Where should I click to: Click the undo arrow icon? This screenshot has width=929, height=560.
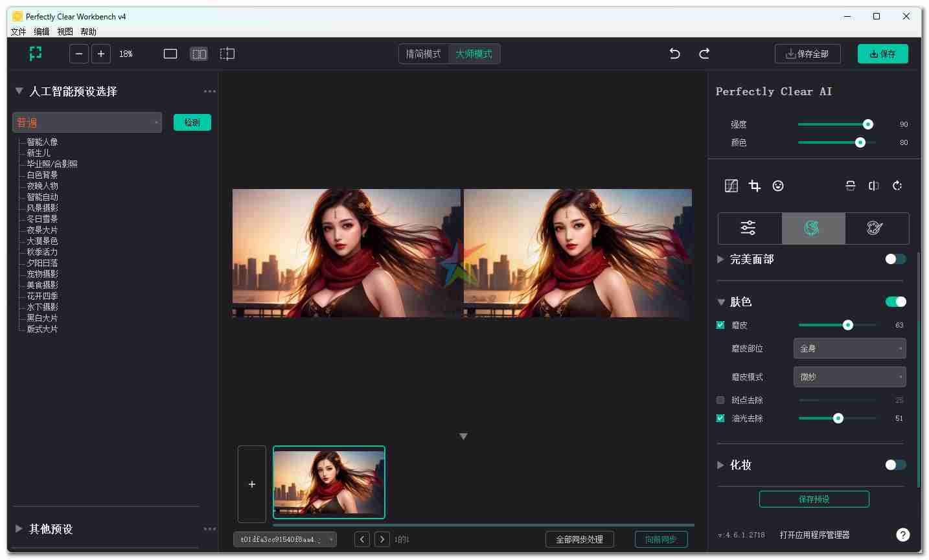tap(674, 54)
